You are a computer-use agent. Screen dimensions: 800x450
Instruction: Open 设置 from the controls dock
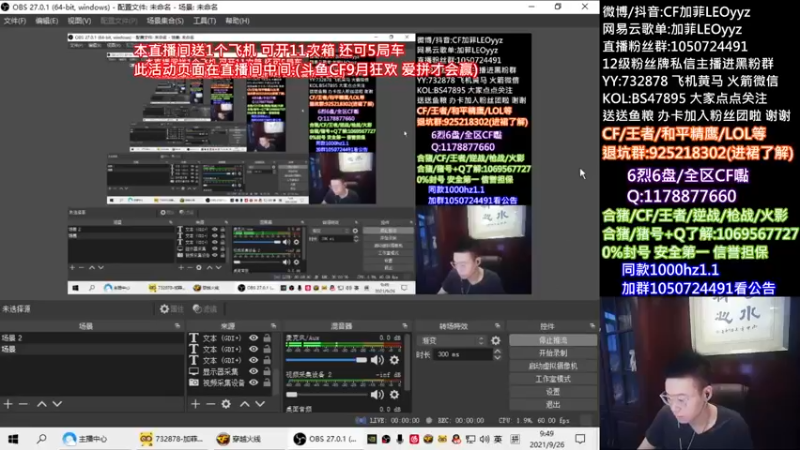[x=553, y=392]
